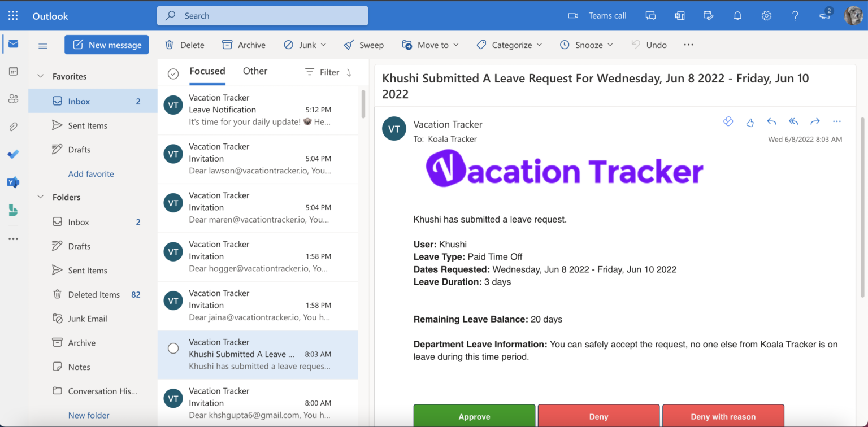Open the Junk dropdown arrow
This screenshot has width=868, height=427.
pyautogui.click(x=323, y=45)
